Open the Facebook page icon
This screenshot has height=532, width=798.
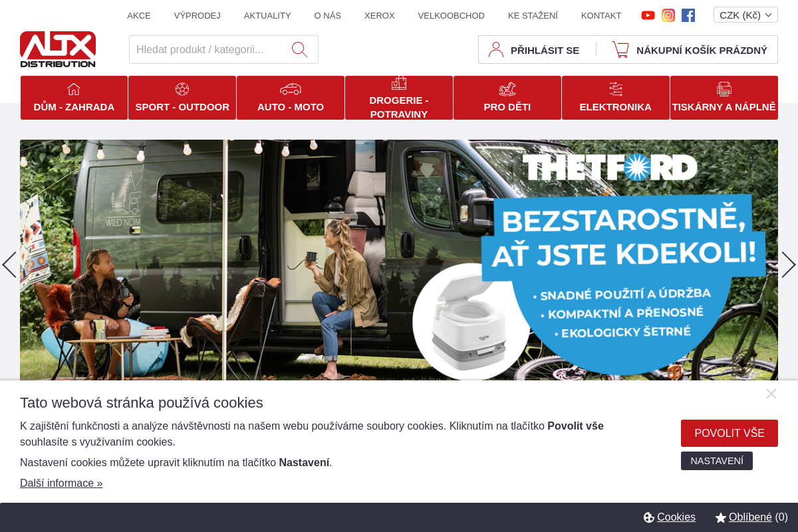[688, 15]
